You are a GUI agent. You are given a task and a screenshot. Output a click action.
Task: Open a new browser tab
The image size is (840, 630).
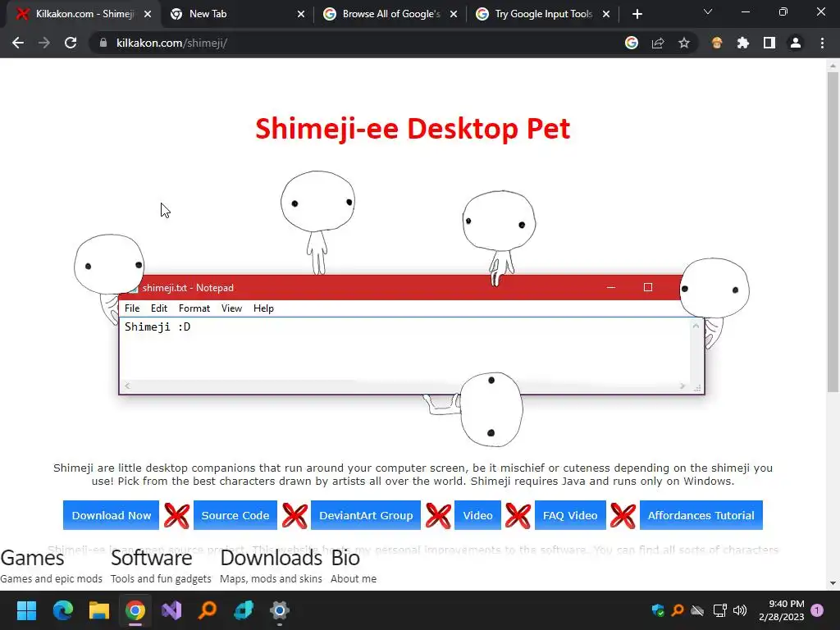637,14
